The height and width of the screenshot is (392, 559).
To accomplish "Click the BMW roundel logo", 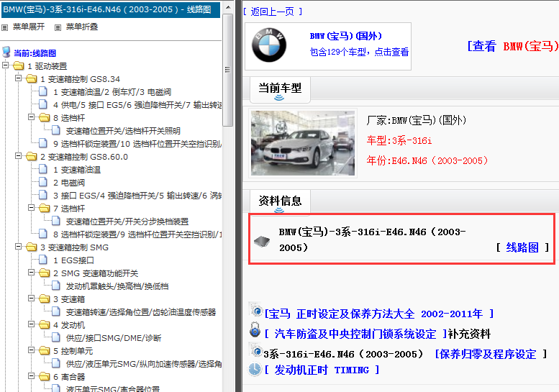I will (x=269, y=45).
